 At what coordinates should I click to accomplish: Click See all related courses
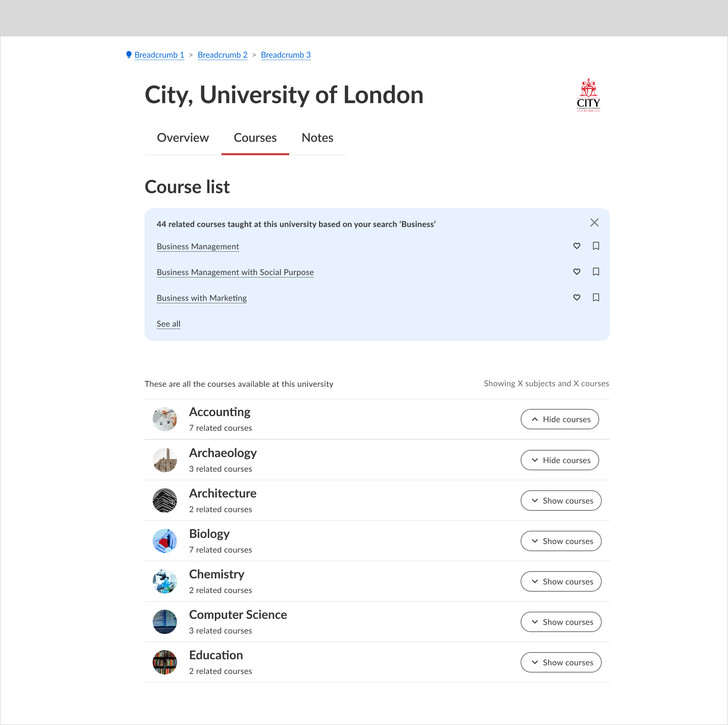click(168, 324)
